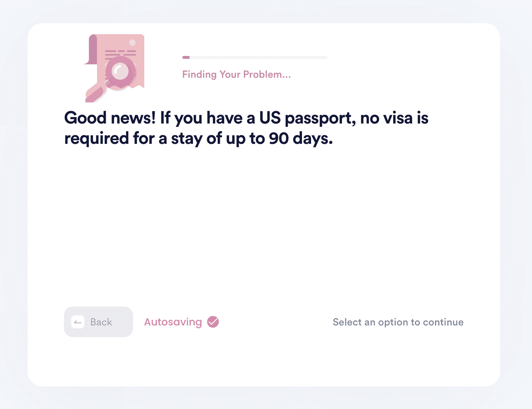This screenshot has height=409, width=532.
Task: Click the Autosaving status text
Action: point(173,322)
